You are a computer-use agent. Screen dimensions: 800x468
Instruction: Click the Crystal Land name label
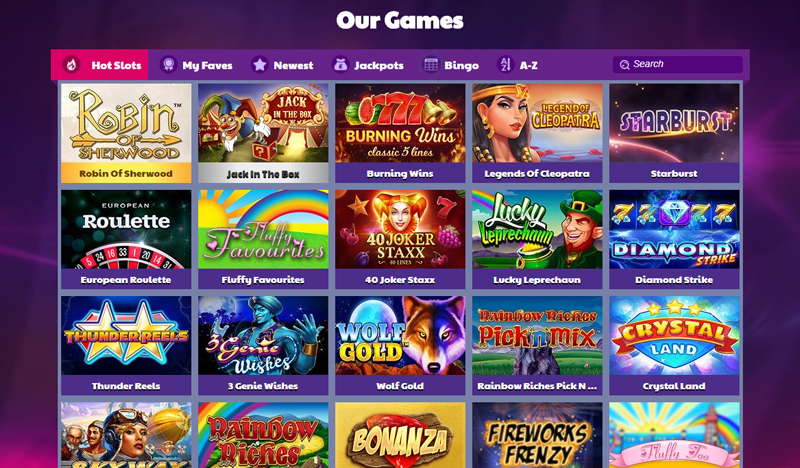tap(674, 386)
